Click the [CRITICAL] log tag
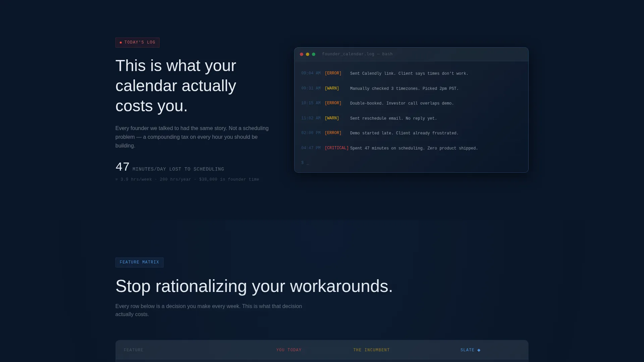The image size is (644, 362). tap(337, 148)
